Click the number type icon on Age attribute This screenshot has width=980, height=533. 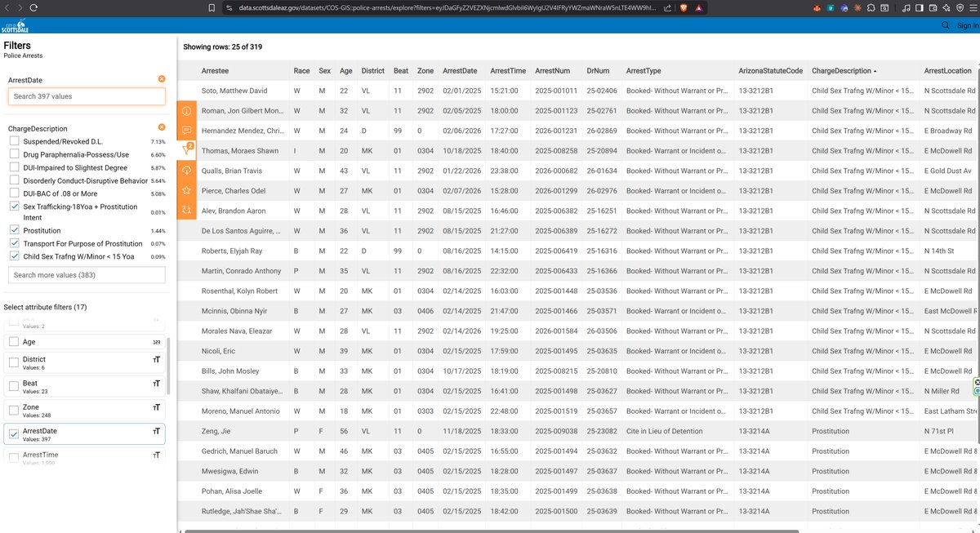tap(157, 343)
